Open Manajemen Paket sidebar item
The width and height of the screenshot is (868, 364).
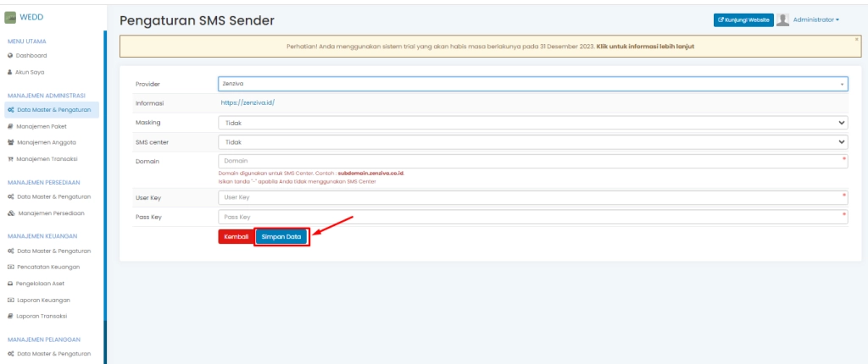point(42,125)
